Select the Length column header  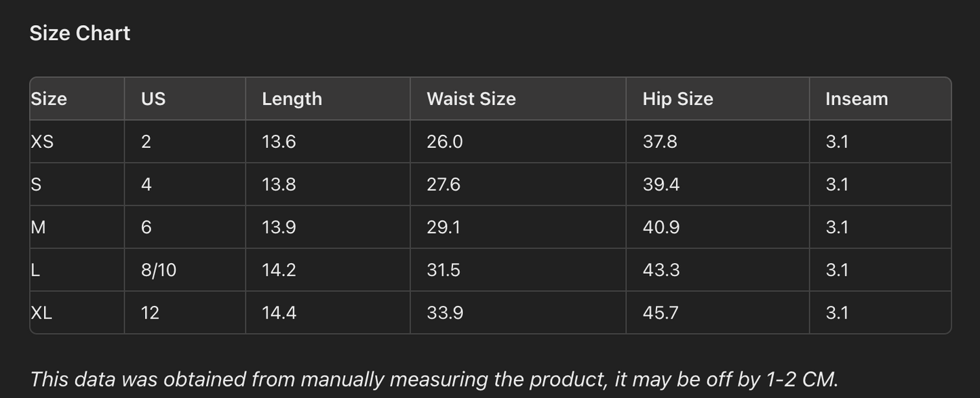(x=292, y=99)
